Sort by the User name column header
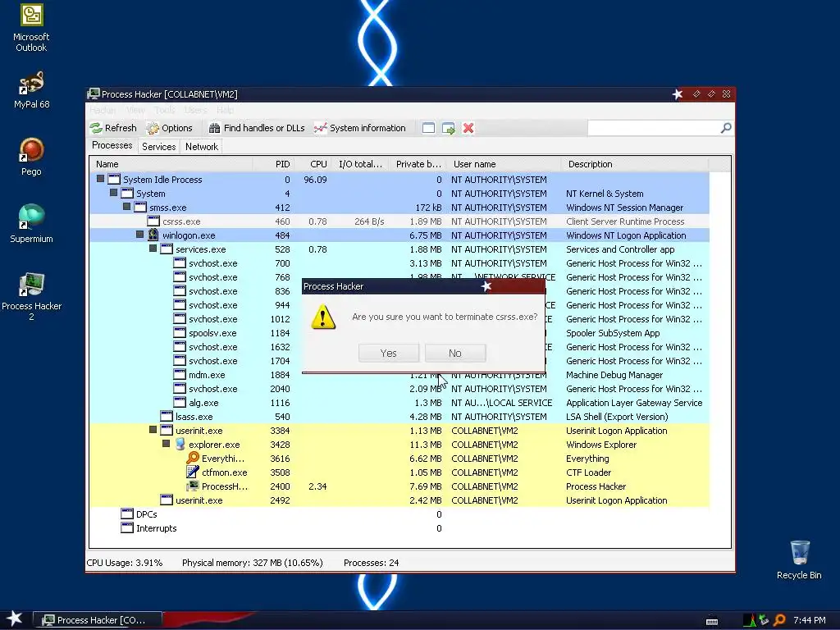This screenshot has width=840, height=630. (x=504, y=164)
